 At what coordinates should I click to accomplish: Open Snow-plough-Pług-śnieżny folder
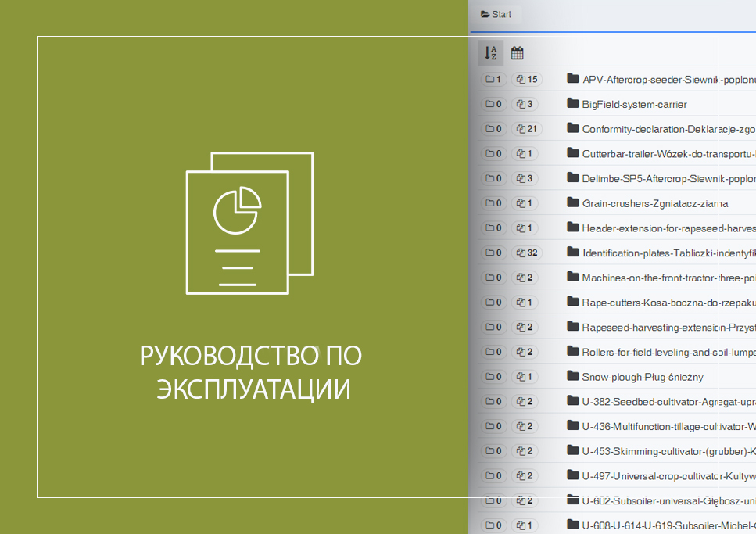tap(643, 377)
